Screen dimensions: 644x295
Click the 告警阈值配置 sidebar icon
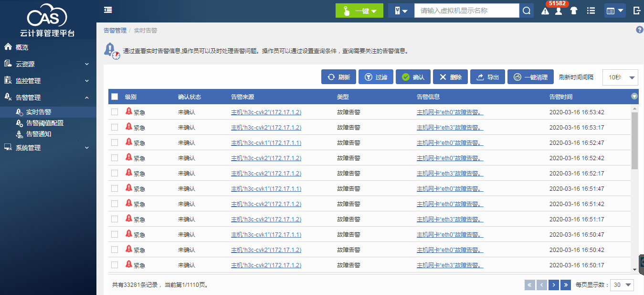[20, 123]
